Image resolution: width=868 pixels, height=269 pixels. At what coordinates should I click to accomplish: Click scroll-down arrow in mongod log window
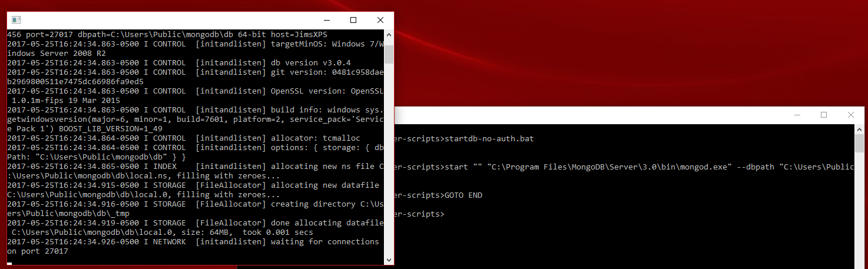pos(389,260)
